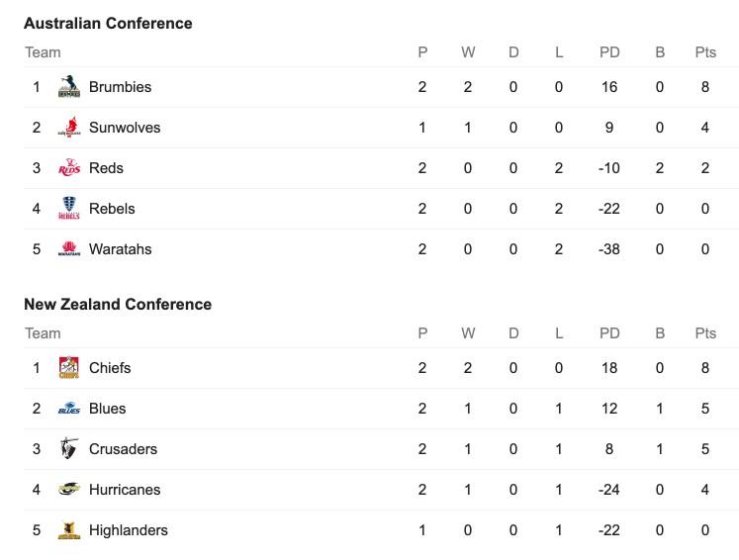The height and width of the screenshot is (560, 739).
Task: Open the Sunwolves team name link
Action: tap(125, 128)
